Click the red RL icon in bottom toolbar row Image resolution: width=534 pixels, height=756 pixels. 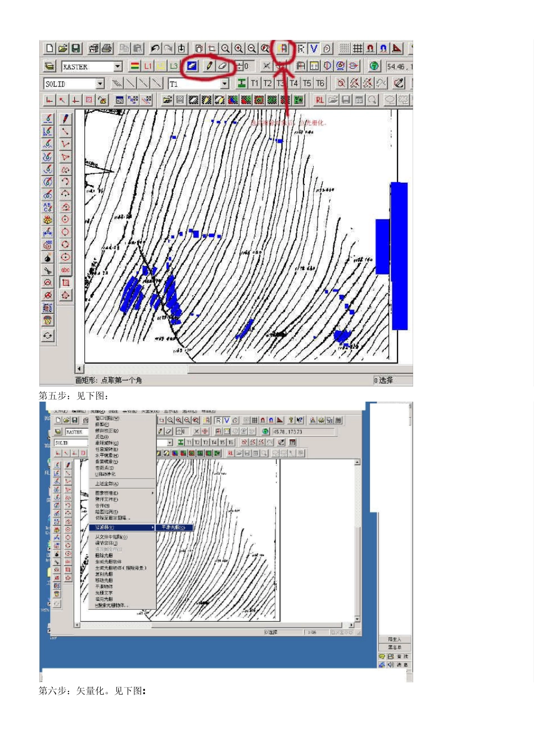coord(320,100)
